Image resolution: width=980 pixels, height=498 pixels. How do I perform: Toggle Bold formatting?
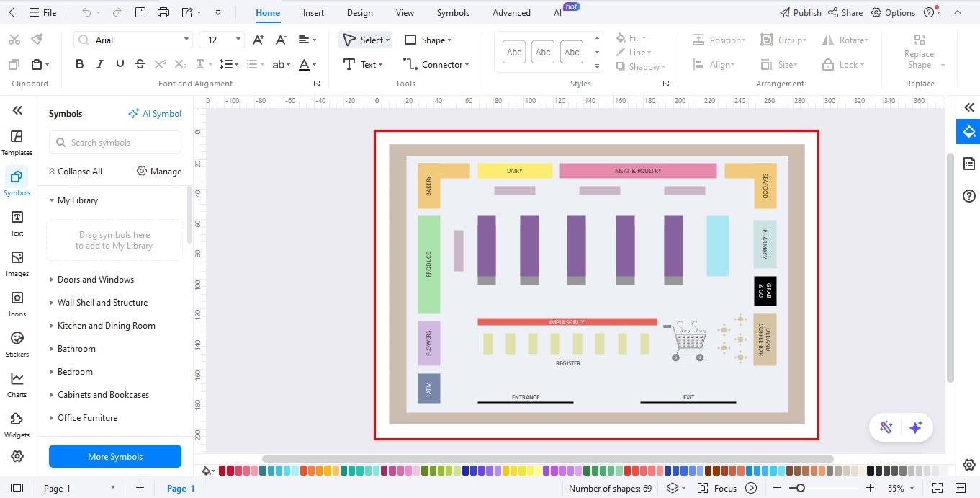80,64
